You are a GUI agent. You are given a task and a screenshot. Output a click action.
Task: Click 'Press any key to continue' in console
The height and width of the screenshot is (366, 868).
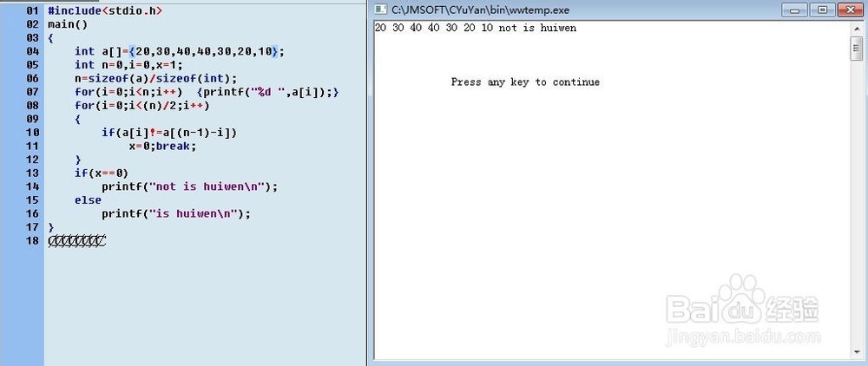pos(525,82)
